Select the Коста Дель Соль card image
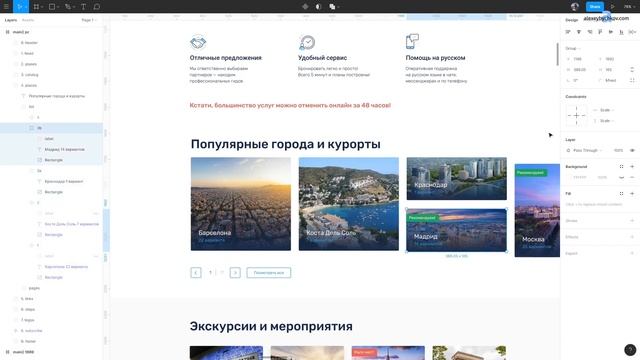640x360 pixels. pos(349,204)
